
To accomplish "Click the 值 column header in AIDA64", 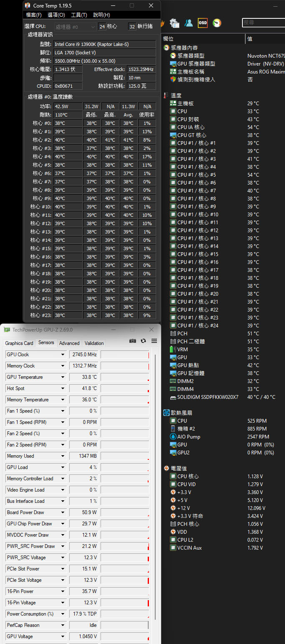I will click(265, 39).
